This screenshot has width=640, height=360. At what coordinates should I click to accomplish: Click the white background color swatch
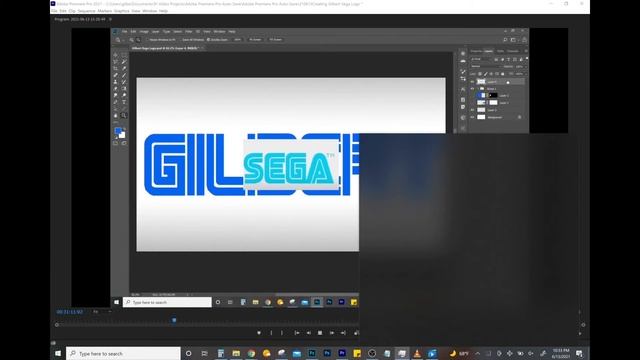tap(122, 136)
